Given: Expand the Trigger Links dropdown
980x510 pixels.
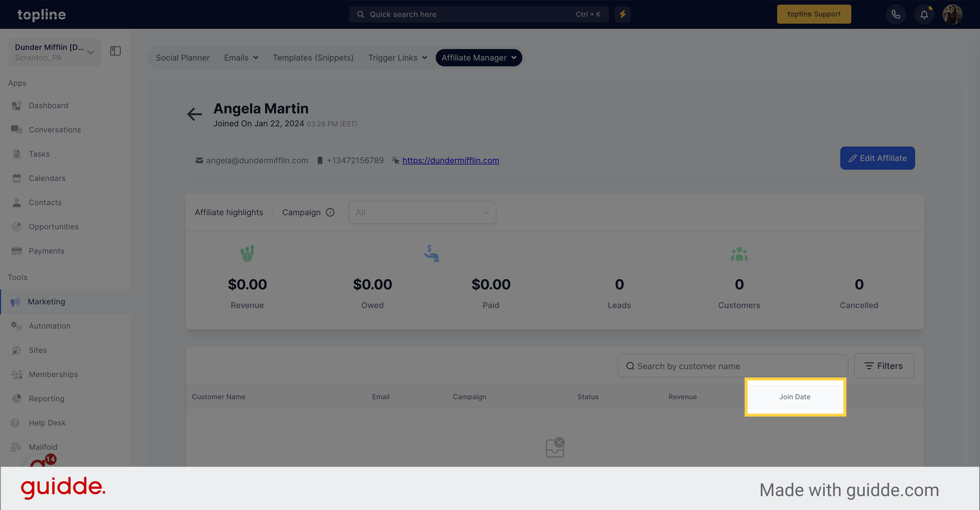Looking at the screenshot, I should point(398,58).
